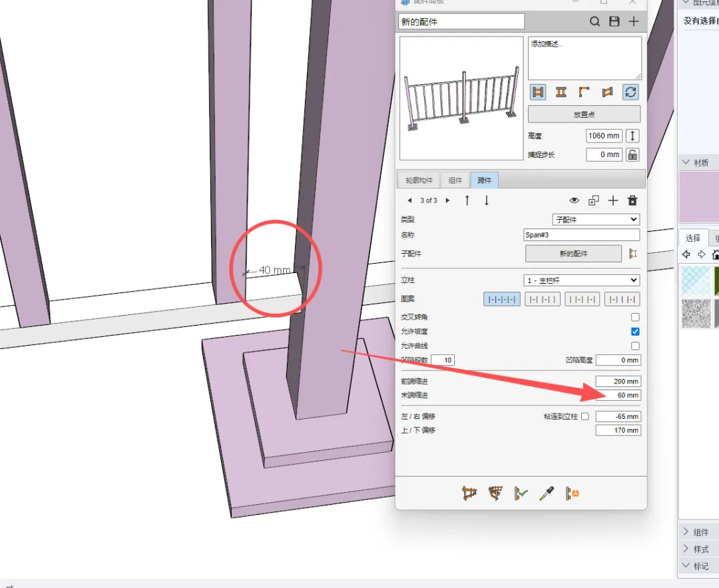Uncheck the 允许坡度 checkbox
The width and height of the screenshot is (719, 588).
pyautogui.click(x=635, y=331)
